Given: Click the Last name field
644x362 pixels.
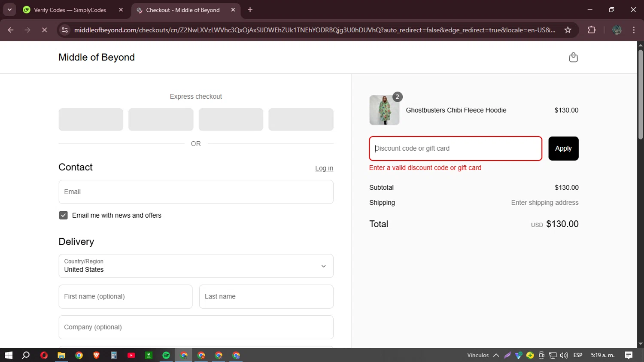Looking at the screenshot, I should coord(266,296).
